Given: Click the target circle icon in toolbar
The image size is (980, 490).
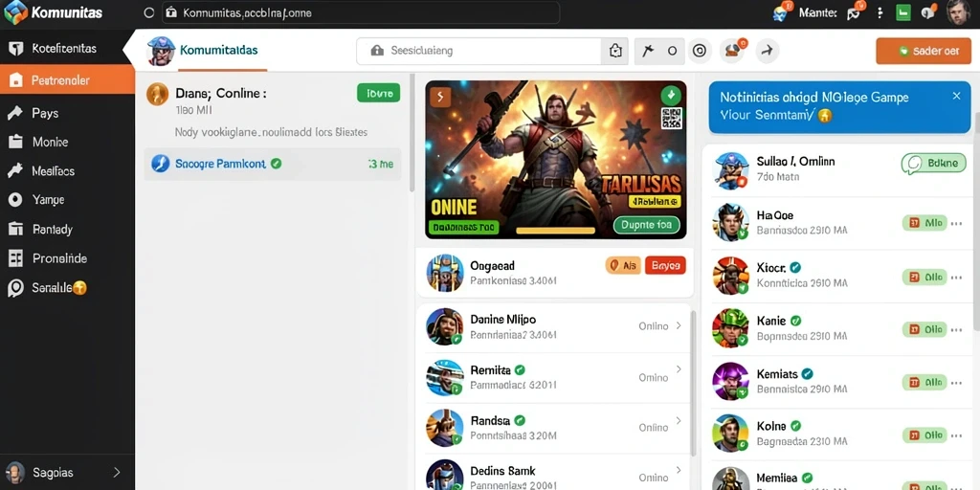Looking at the screenshot, I should [700, 51].
